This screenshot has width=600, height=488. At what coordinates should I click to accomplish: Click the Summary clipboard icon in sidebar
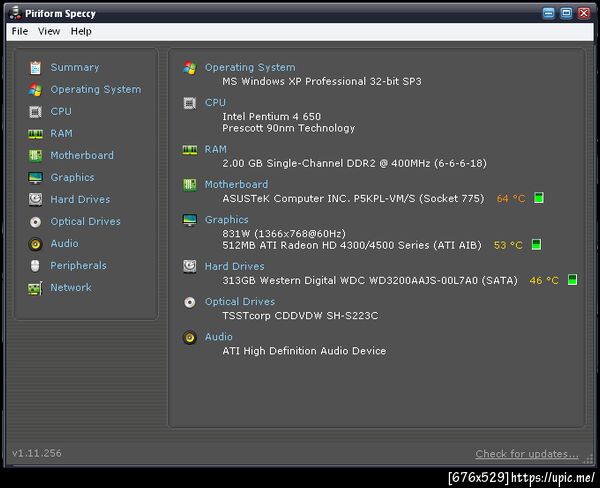pyautogui.click(x=35, y=68)
